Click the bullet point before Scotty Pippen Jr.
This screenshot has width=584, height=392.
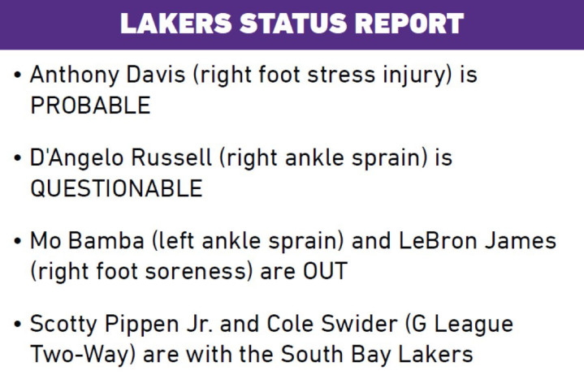[x=18, y=325]
